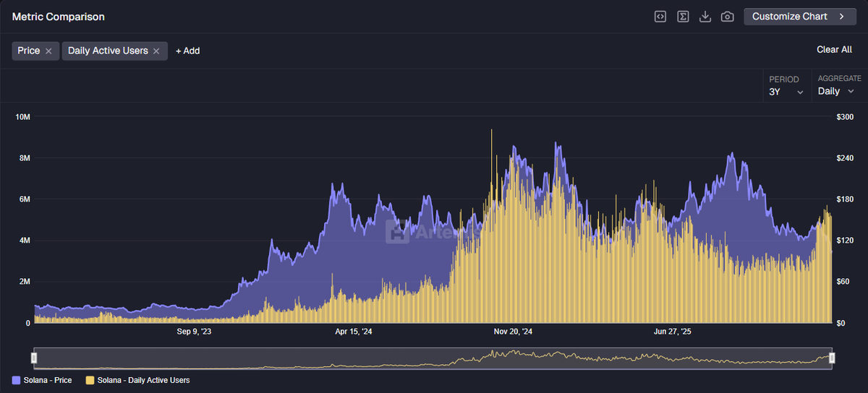The width and height of the screenshot is (868, 393).
Task: Click the $240 right axis value
Action: [x=845, y=158]
